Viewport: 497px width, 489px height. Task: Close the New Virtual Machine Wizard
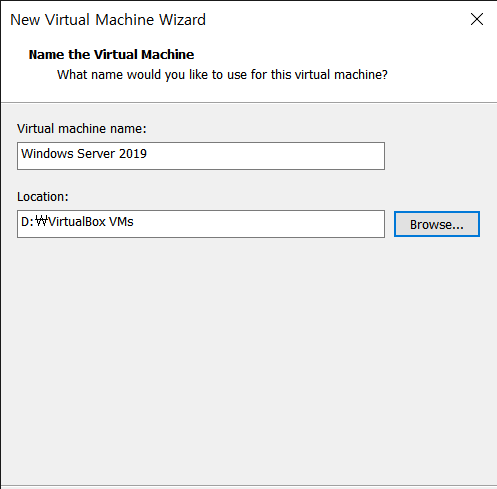click(x=477, y=19)
